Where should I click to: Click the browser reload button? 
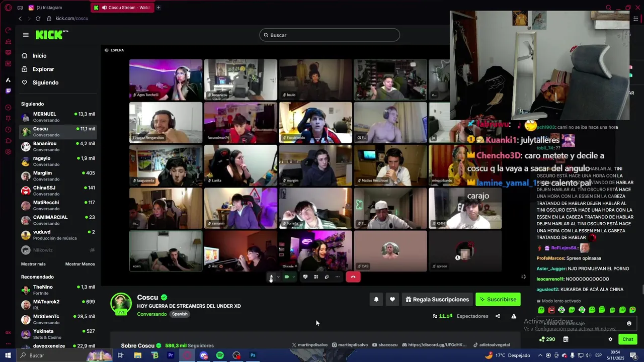[x=38, y=19]
